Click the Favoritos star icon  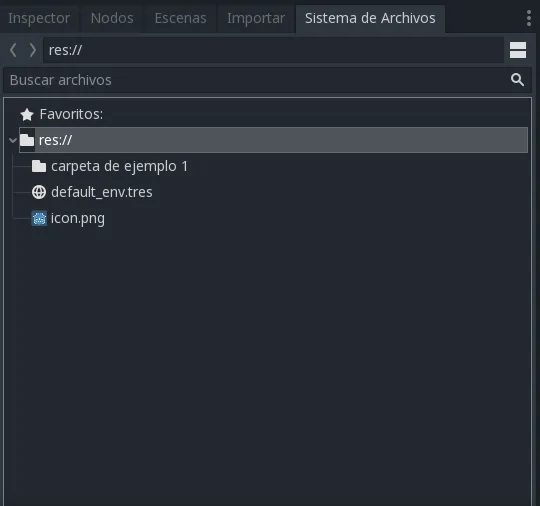[x=27, y=114]
